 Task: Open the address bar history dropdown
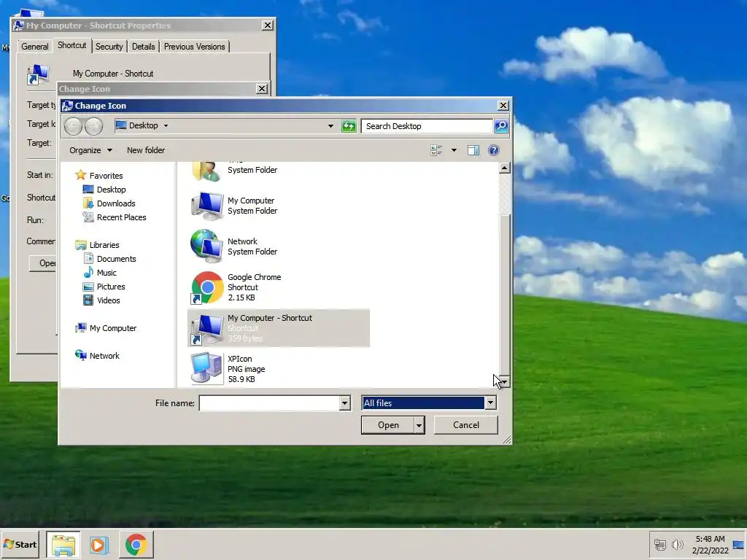(x=330, y=125)
